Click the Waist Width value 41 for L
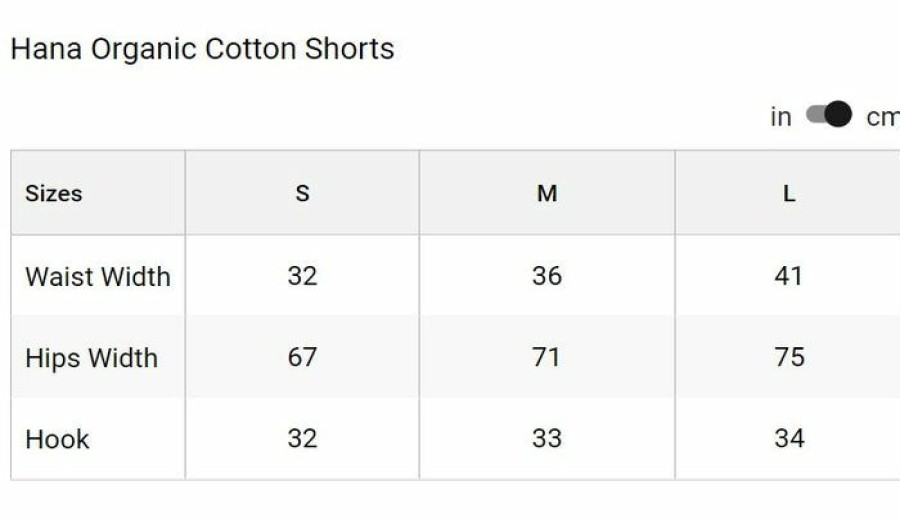Image resolution: width=900 pixels, height=522 pixels. click(789, 276)
